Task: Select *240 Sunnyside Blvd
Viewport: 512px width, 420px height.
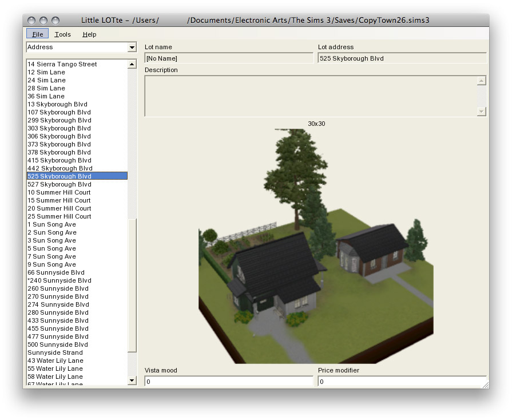Action: 77,280
